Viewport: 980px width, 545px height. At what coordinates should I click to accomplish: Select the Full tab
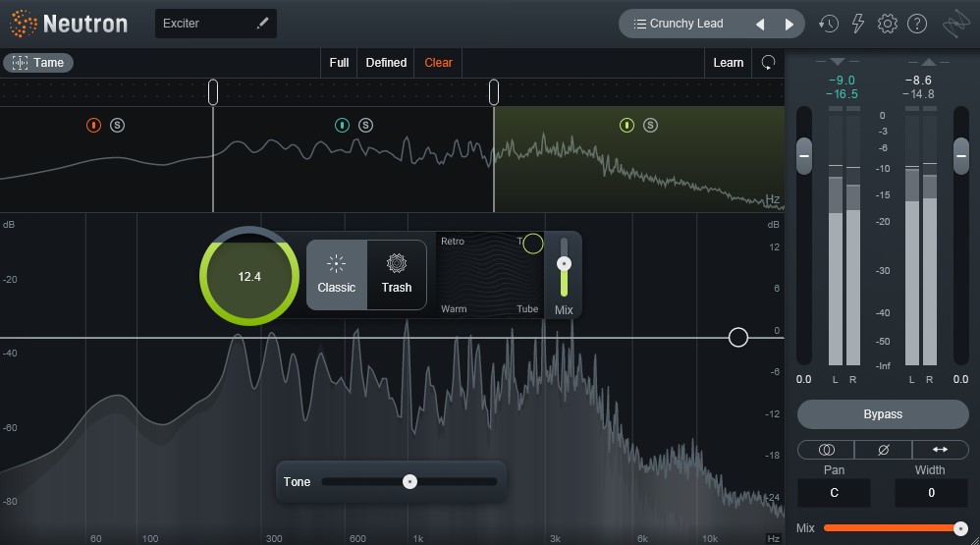339,63
